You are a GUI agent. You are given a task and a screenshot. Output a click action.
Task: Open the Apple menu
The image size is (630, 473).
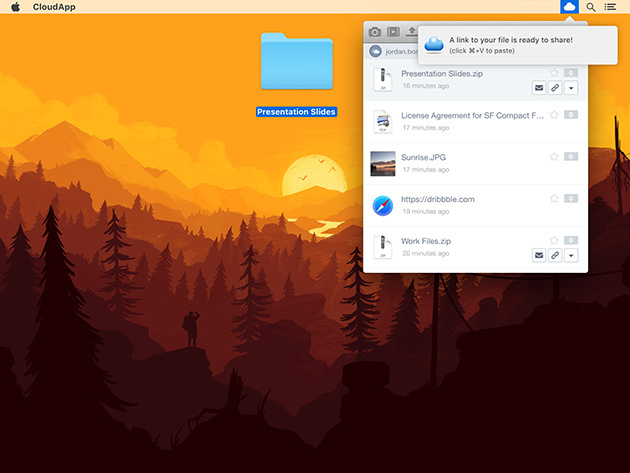(x=15, y=7)
